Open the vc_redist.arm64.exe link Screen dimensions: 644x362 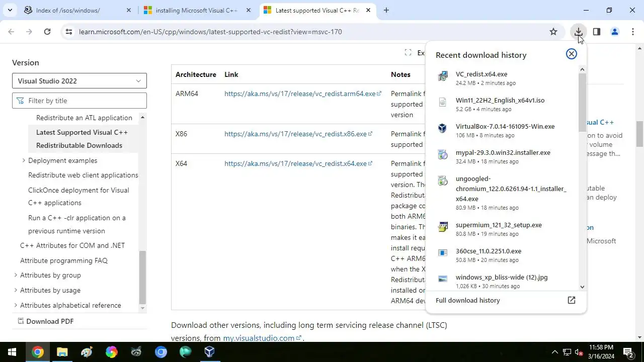pyautogui.click(x=303, y=94)
